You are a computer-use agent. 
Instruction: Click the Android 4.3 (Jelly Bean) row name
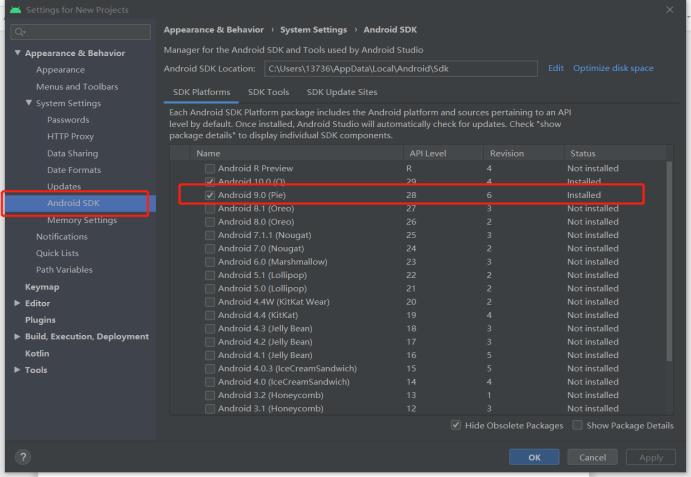pyautogui.click(x=265, y=328)
